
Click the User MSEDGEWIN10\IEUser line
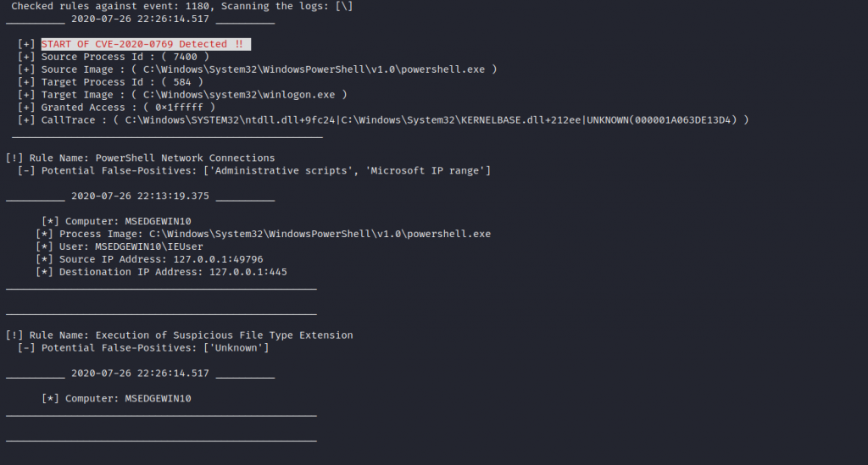[x=120, y=246]
